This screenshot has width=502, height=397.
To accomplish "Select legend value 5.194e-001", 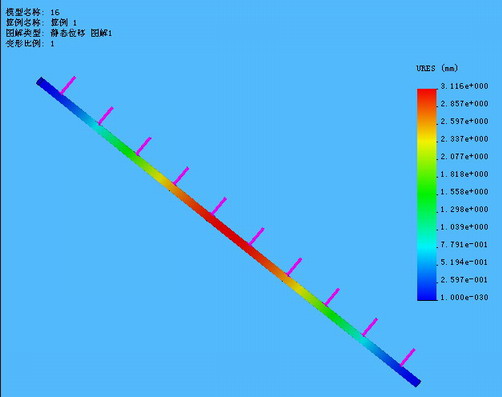I will [464, 262].
